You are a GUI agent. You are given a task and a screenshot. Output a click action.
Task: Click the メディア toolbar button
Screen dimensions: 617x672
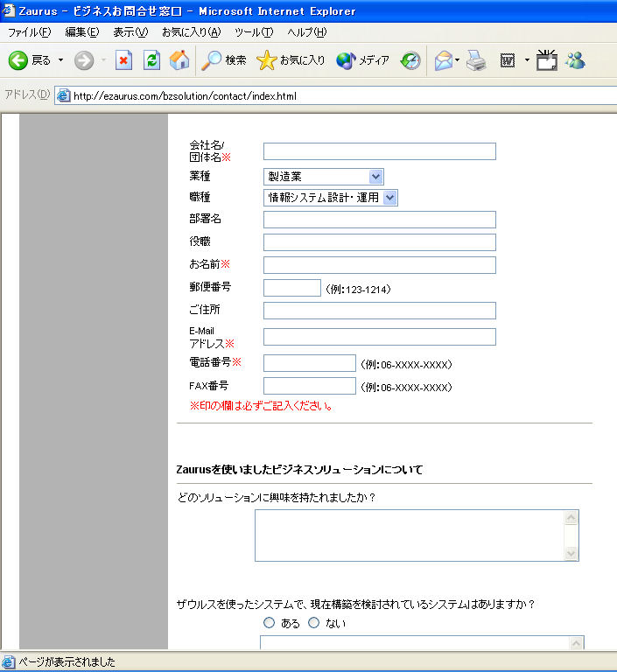point(363,60)
